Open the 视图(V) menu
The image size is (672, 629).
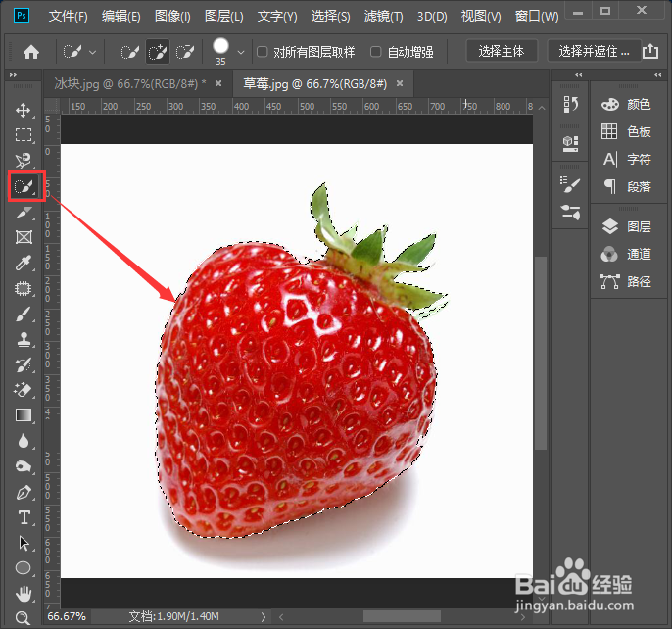point(481,17)
